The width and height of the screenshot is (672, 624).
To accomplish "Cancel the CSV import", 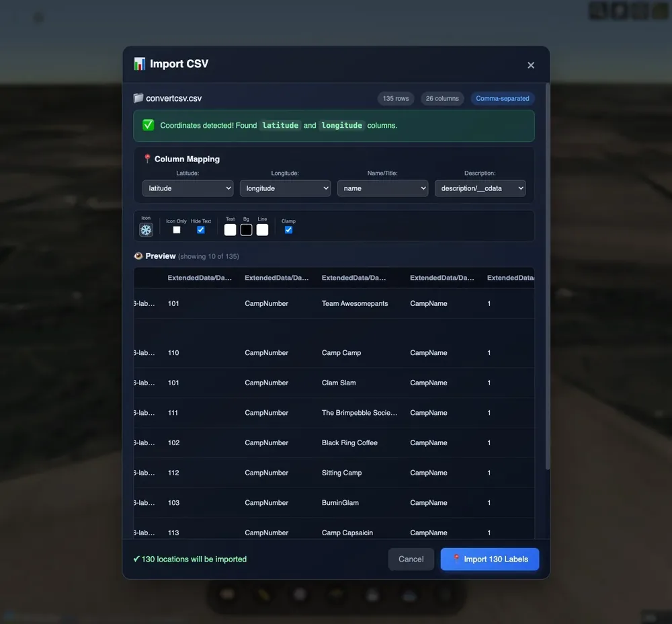I will point(411,559).
